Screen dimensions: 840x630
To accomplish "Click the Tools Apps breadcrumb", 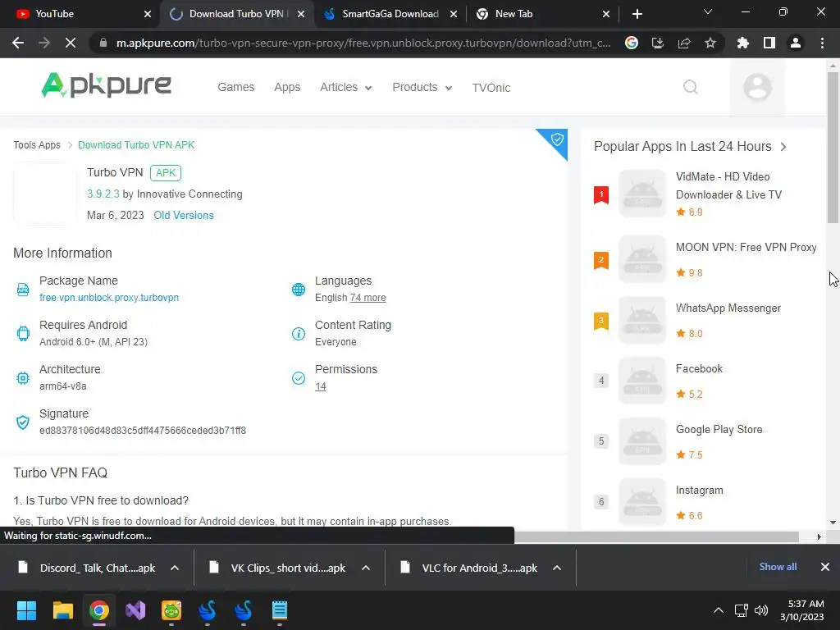I will tap(36, 145).
